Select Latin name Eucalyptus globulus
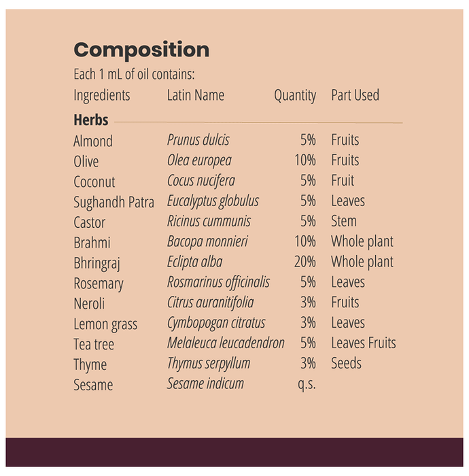 point(213,201)
